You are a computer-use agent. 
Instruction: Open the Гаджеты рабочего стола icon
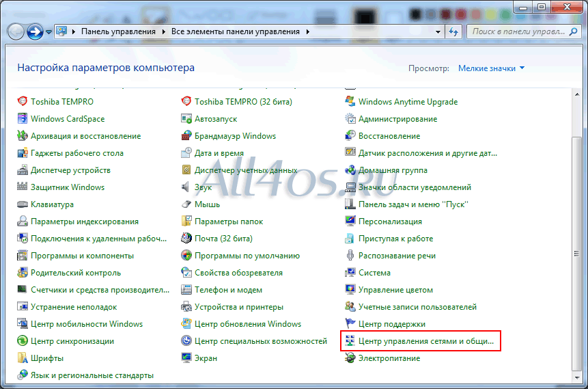pyautogui.click(x=23, y=153)
